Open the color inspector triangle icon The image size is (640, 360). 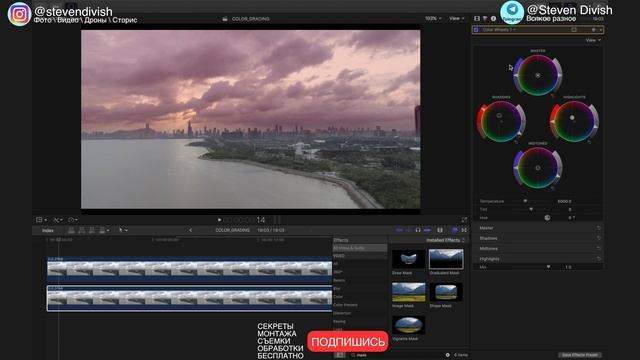click(485, 18)
